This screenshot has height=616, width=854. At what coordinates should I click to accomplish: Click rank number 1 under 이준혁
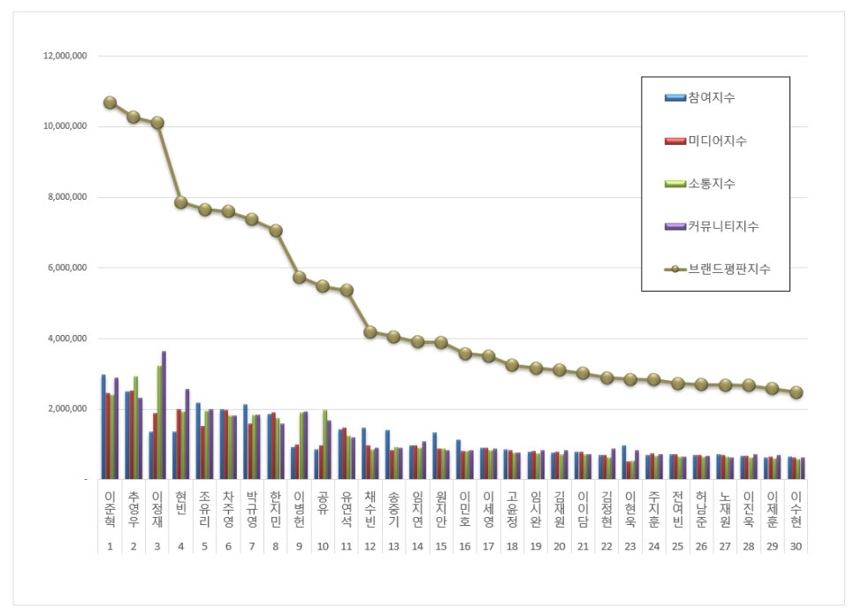[x=110, y=546]
